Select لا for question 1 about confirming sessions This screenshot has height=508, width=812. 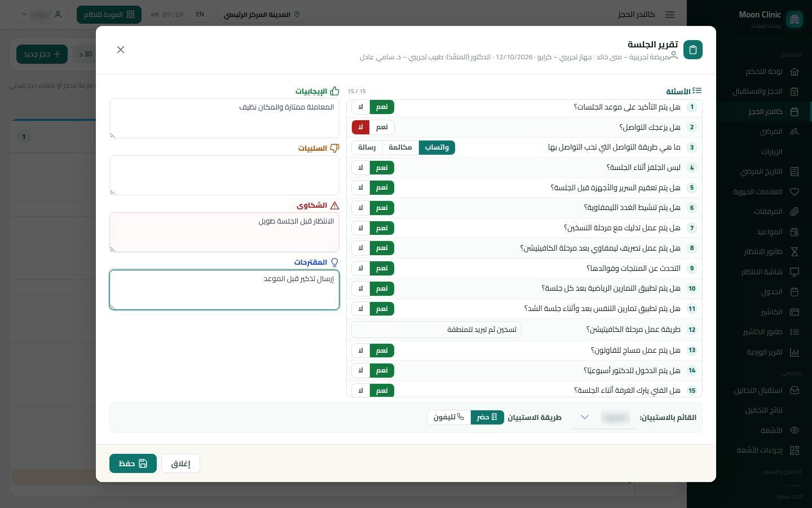tap(361, 107)
